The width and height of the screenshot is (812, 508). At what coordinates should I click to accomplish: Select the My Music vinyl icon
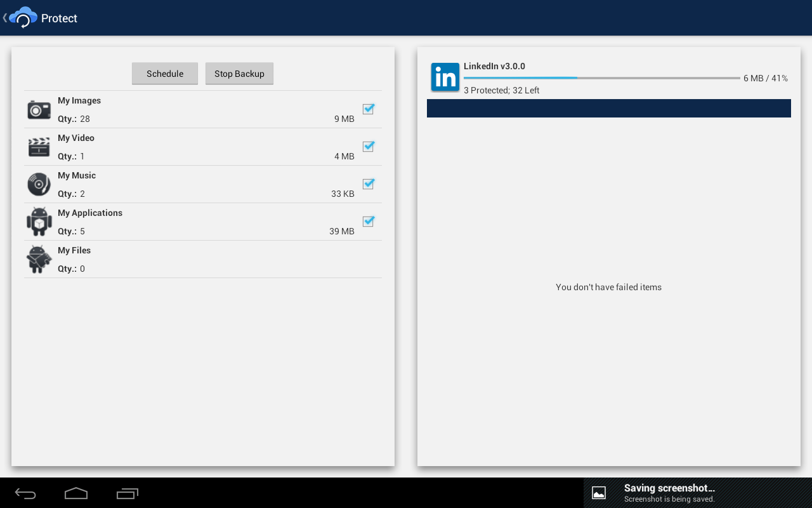pyautogui.click(x=39, y=184)
